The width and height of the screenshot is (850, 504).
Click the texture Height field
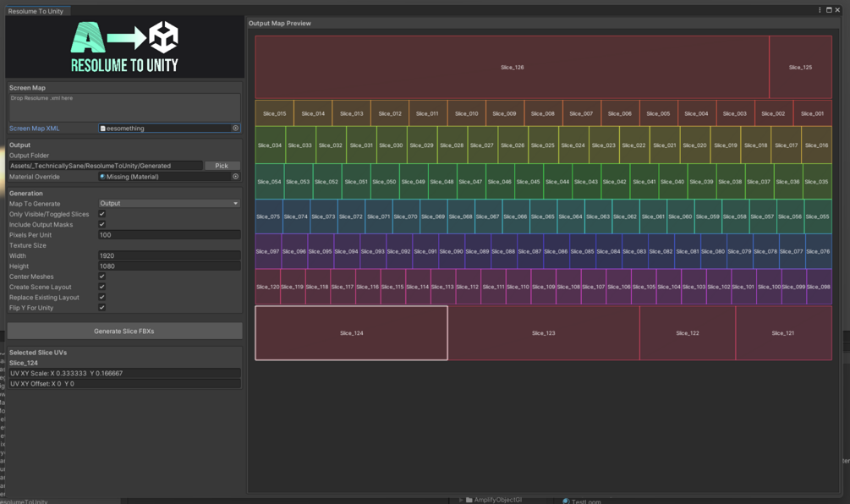(169, 266)
